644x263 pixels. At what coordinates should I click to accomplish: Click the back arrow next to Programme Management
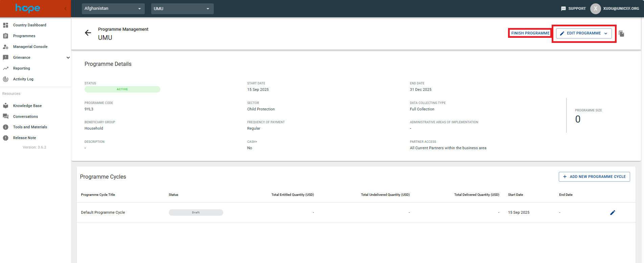(x=88, y=33)
